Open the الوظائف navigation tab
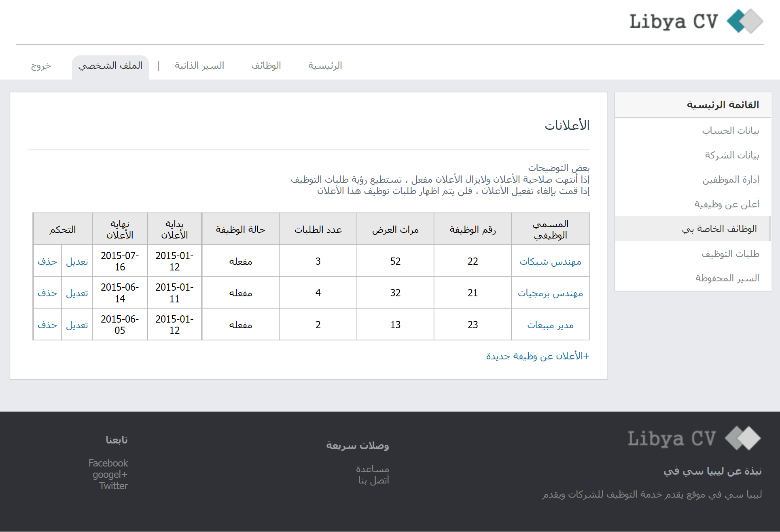This screenshot has width=780, height=532. pos(266,65)
